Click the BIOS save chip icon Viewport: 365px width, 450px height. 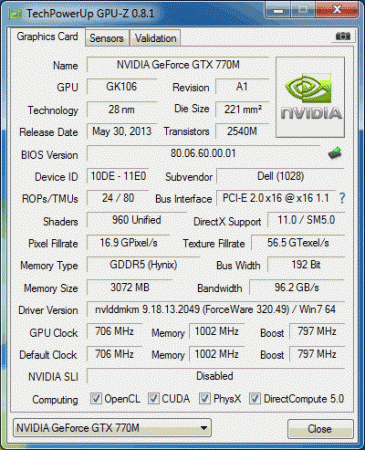point(335,153)
